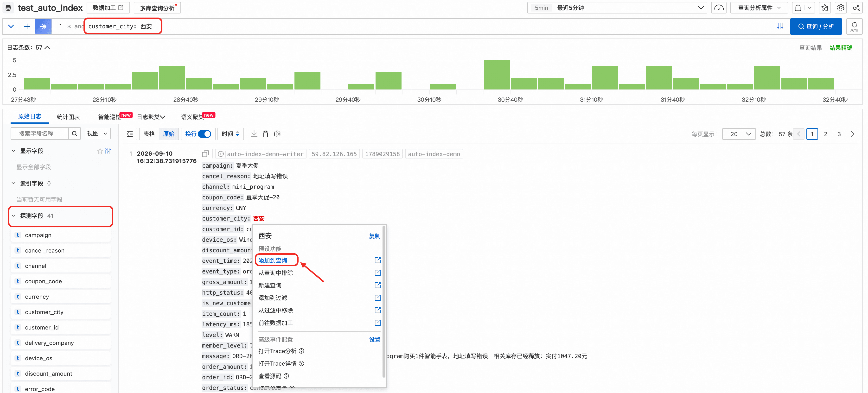Screen dimensions: 868x393
Task: Click the query settings sliders icon in search bar
Action: (780, 26)
